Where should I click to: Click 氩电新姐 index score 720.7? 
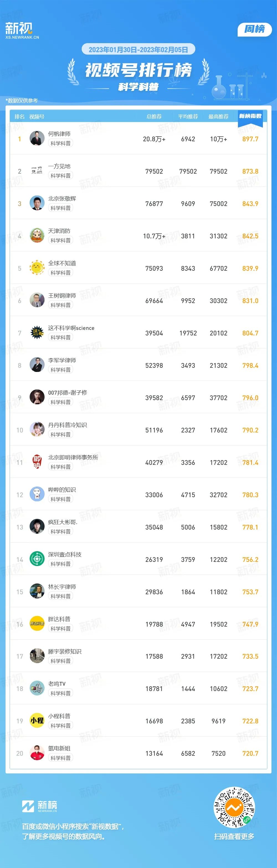click(250, 754)
